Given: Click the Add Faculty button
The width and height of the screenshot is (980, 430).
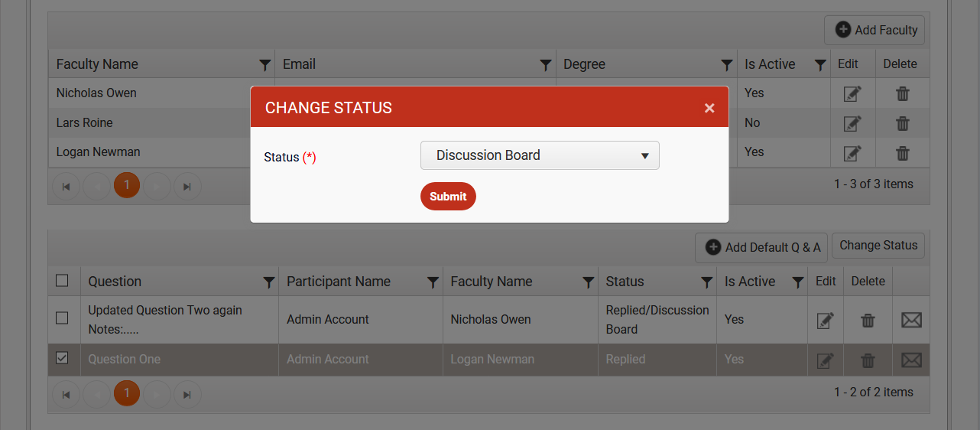Looking at the screenshot, I should (876, 30).
